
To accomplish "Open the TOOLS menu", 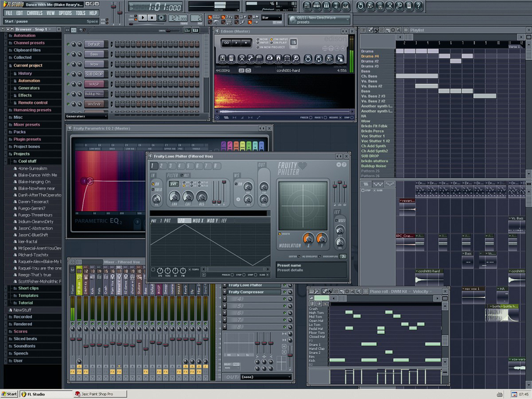I will (x=80, y=13).
